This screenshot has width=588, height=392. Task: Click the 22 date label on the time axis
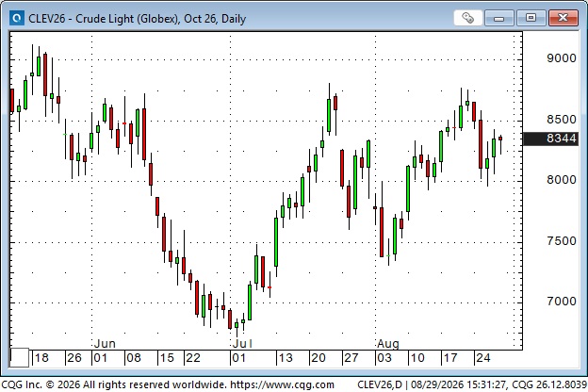pos(193,358)
